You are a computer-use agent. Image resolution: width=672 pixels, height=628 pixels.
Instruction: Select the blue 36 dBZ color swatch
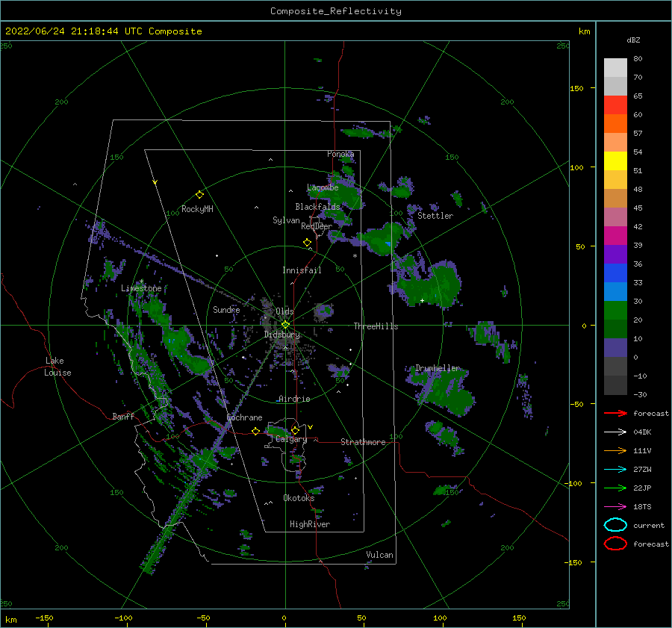[x=615, y=273]
